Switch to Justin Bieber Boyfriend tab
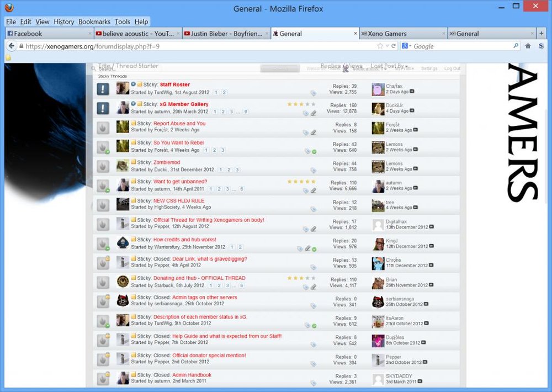Image resolution: width=552 pixels, height=392 pixels. tap(226, 34)
